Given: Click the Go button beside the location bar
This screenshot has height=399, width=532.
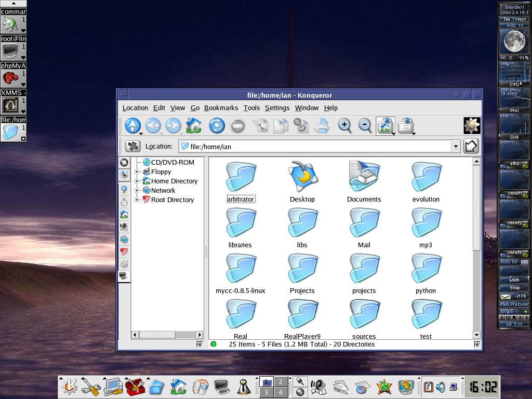Looking at the screenshot, I should tap(471, 146).
